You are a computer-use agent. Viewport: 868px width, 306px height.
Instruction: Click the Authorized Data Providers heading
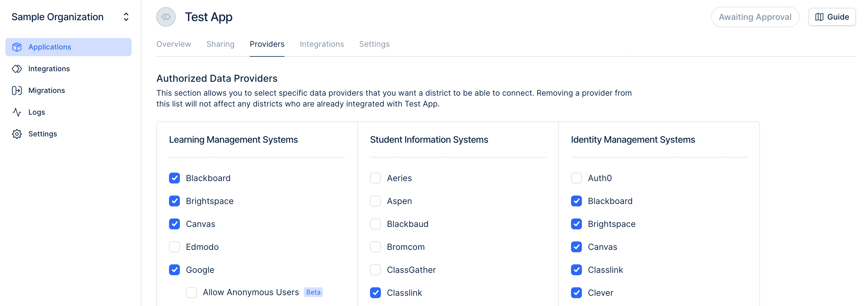pyautogui.click(x=217, y=78)
